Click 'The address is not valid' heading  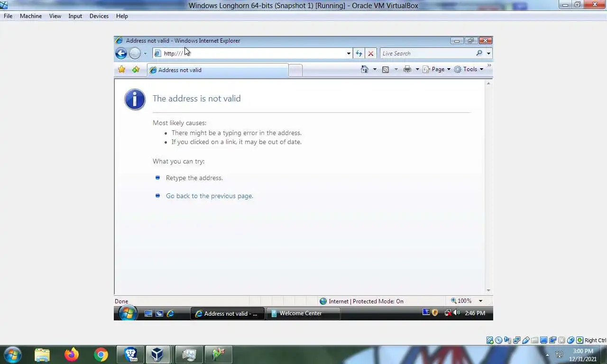(x=197, y=99)
